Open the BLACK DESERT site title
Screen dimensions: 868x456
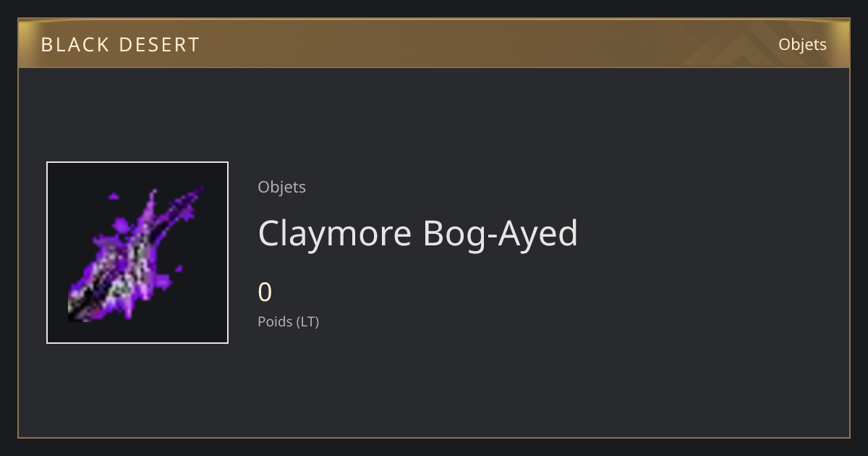click(x=120, y=45)
